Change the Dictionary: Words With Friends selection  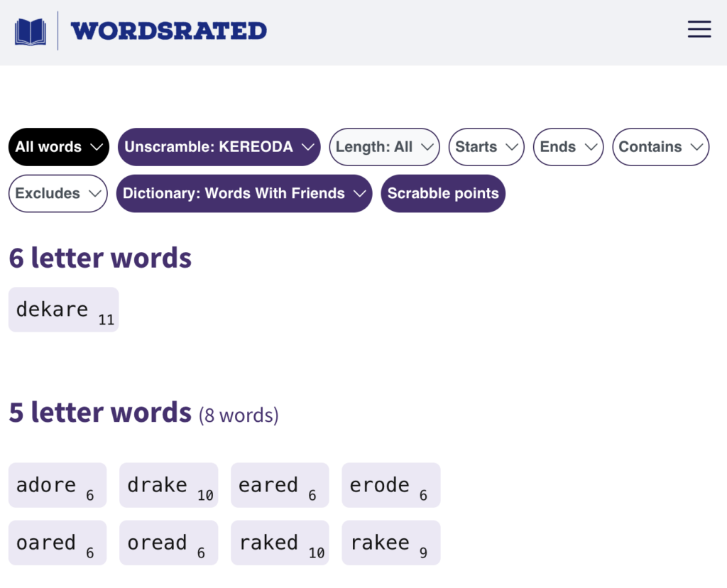click(x=244, y=193)
